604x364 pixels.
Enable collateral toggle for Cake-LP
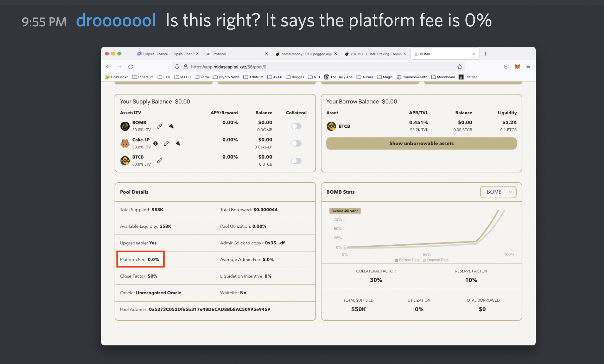coord(296,143)
